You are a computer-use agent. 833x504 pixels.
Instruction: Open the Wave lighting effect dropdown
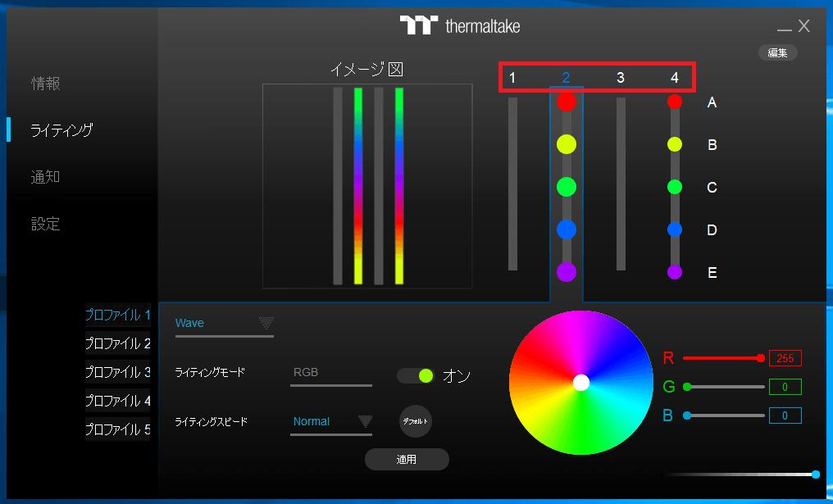pos(225,323)
